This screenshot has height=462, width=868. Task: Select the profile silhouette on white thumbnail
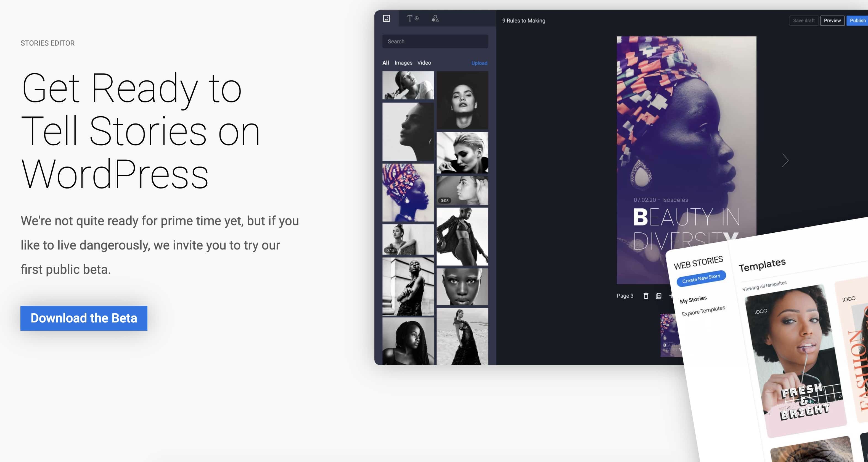(408, 132)
